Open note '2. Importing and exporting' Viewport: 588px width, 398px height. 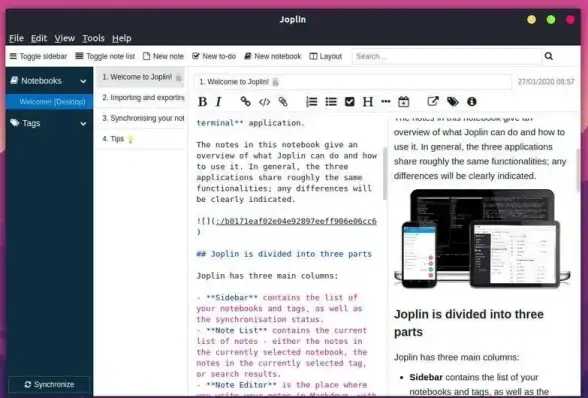pyautogui.click(x=141, y=98)
